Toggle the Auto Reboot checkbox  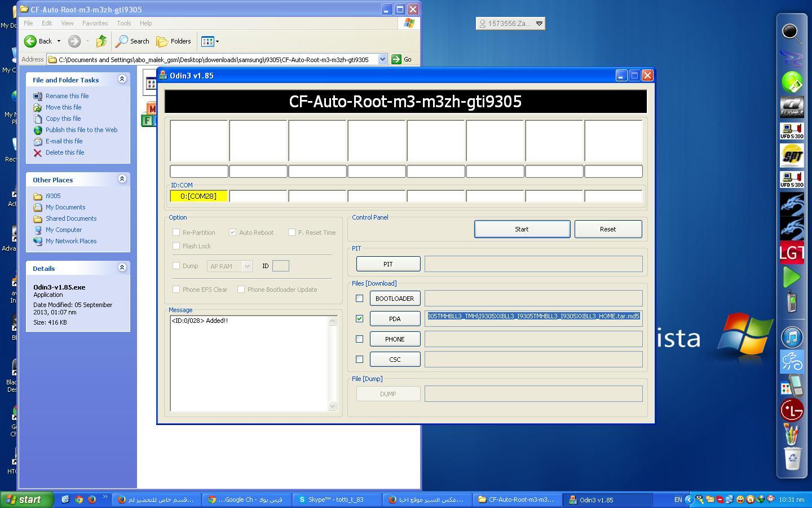tap(233, 233)
